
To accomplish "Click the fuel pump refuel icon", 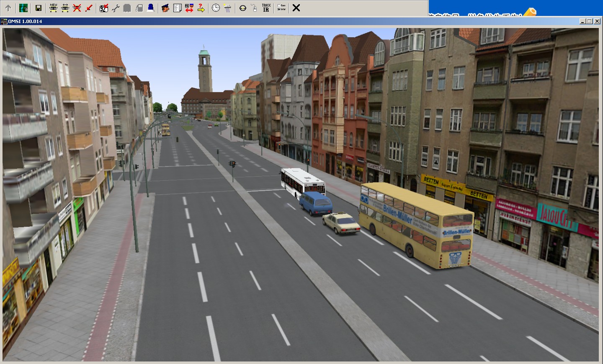I will [x=139, y=8].
